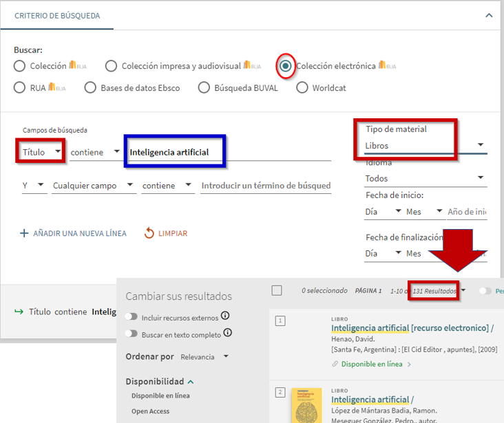The width and height of the screenshot is (504, 423).
Task: Open the book cover thumbnail of result 2
Action: tap(306, 405)
